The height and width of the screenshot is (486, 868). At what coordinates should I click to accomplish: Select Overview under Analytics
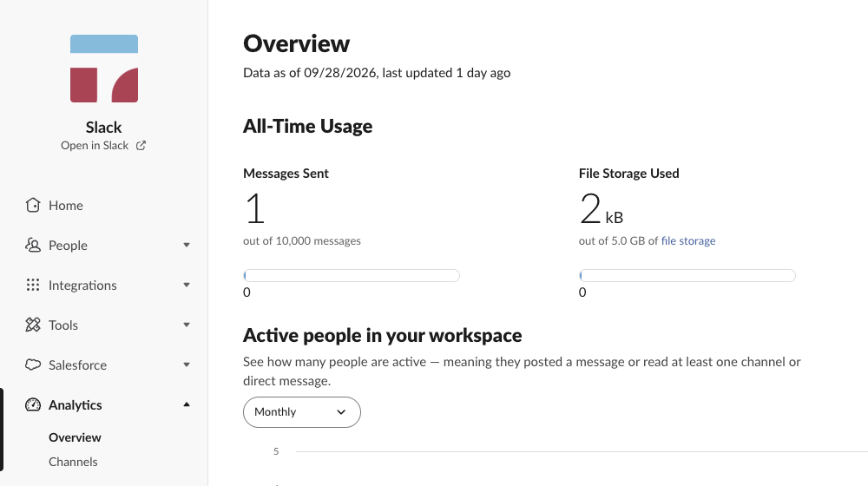click(75, 437)
